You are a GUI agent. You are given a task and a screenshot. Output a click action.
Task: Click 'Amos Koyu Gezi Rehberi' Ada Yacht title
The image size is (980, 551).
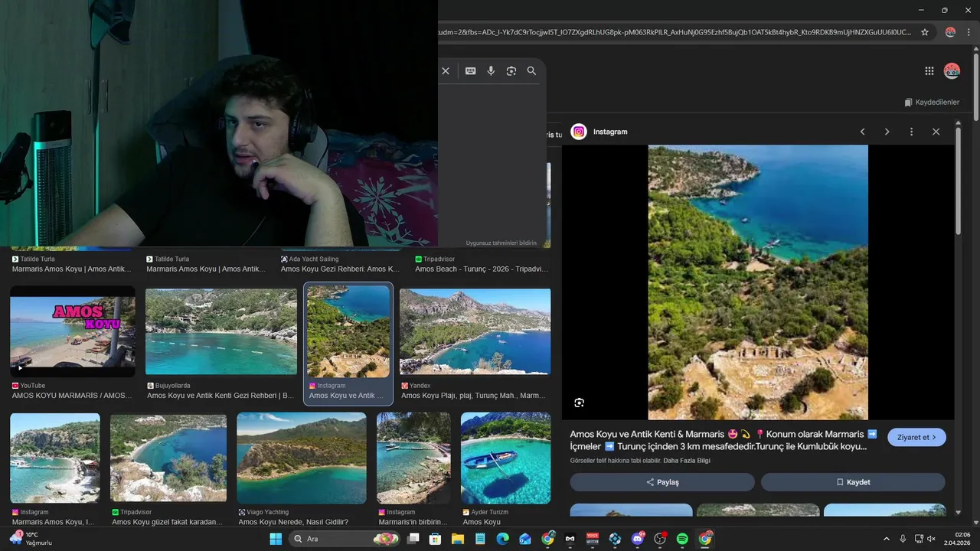341,269
